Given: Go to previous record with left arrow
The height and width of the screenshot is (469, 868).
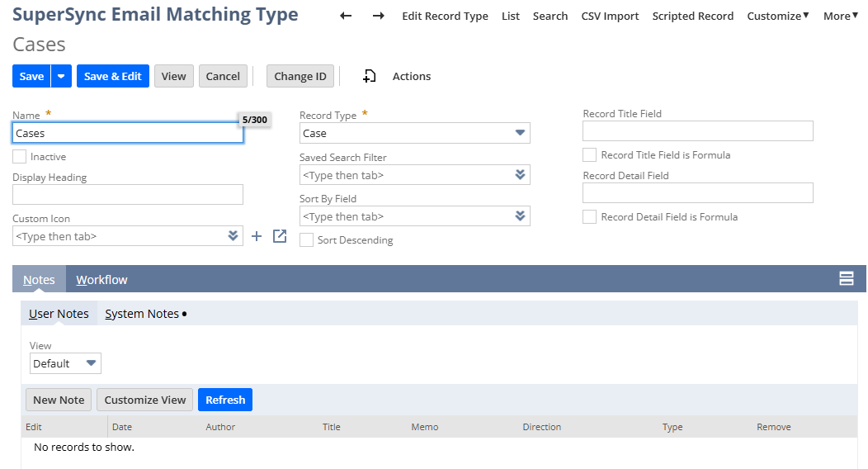Looking at the screenshot, I should (x=346, y=16).
